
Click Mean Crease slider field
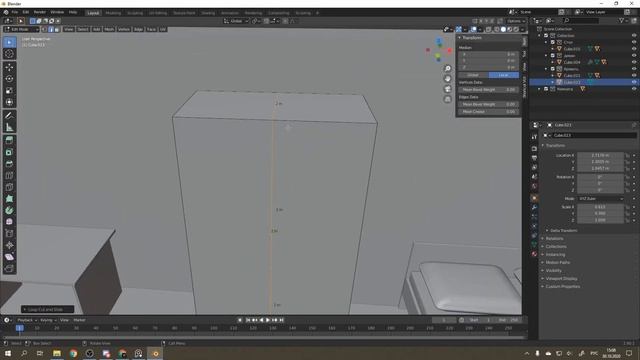[489, 111]
